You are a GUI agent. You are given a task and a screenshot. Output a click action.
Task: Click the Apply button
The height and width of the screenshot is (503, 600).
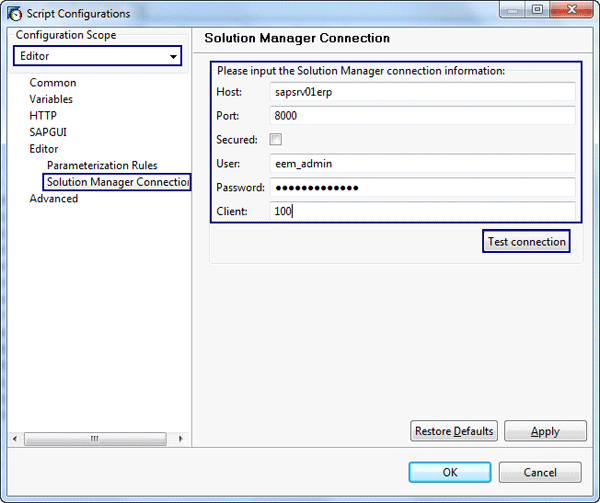[545, 431]
